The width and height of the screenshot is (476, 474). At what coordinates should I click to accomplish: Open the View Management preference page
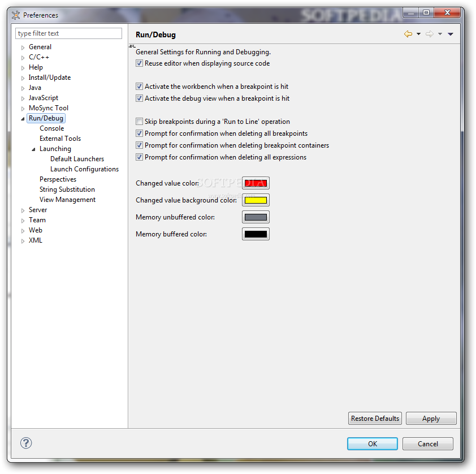(67, 200)
